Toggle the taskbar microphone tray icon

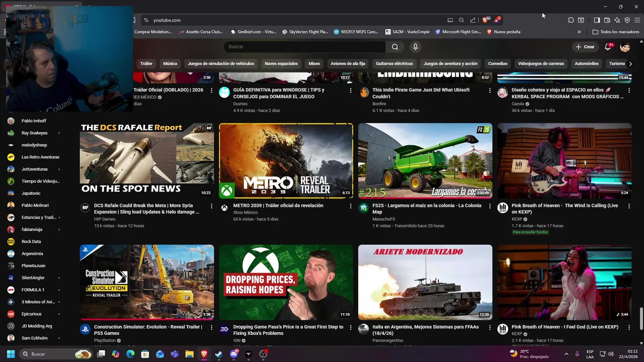click(x=577, y=354)
